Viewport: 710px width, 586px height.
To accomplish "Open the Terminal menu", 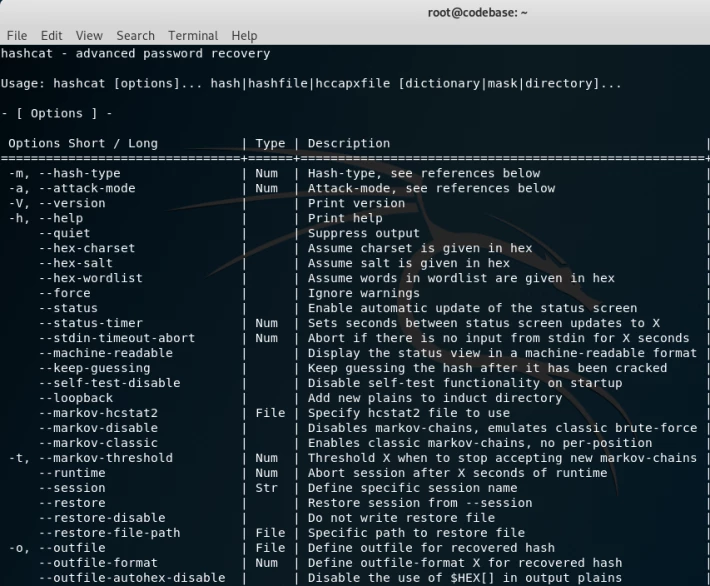I will pos(193,35).
